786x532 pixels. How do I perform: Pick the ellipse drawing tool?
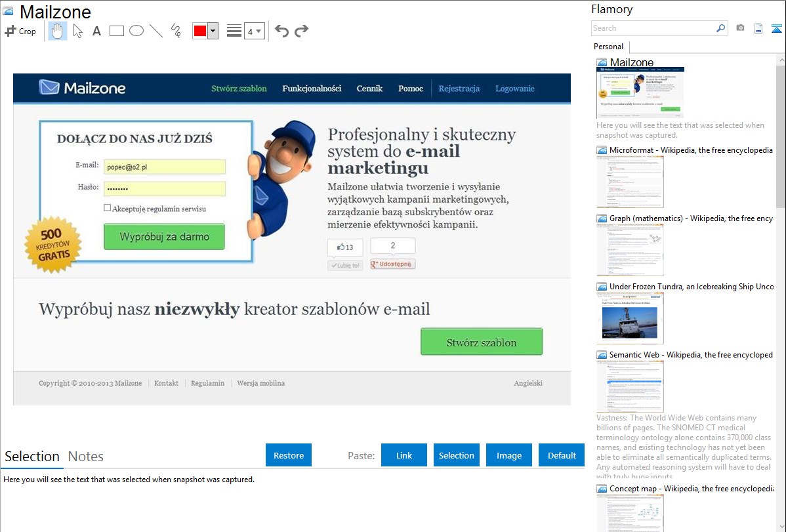(136, 31)
